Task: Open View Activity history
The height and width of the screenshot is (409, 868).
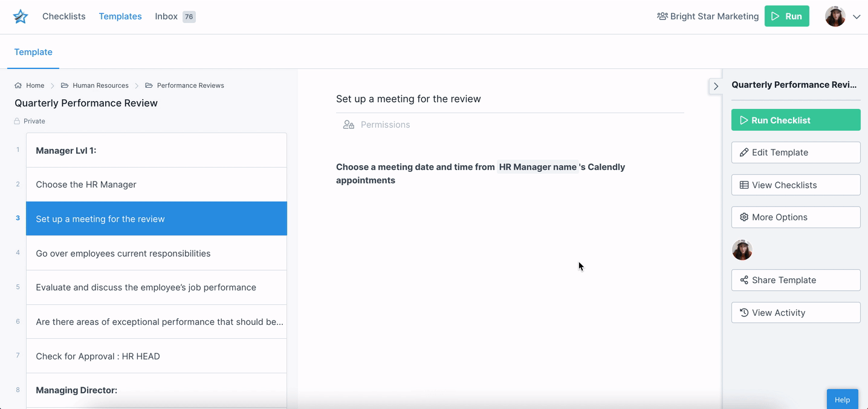Action: tap(795, 313)
